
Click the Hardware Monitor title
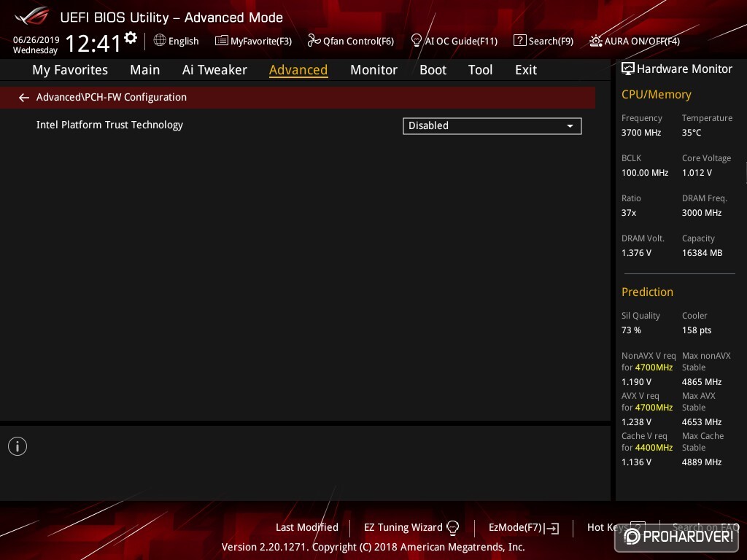click(x=684, y=69)
